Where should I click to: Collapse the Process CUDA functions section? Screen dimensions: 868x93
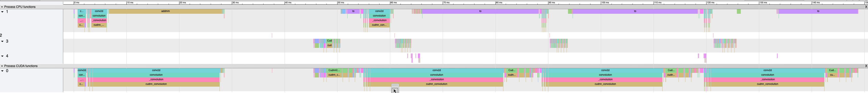(x=2, y=66)
